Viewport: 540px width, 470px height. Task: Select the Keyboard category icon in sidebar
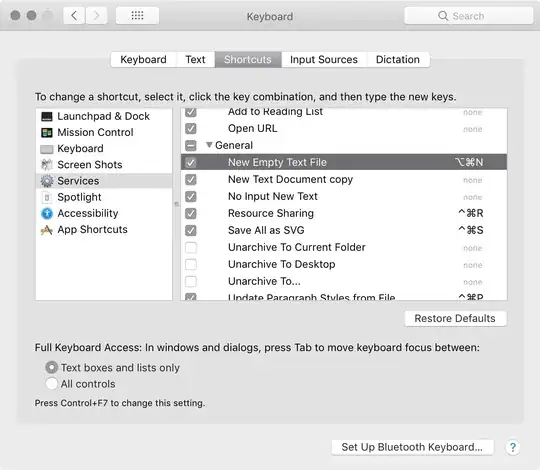[x=47, y=149]
